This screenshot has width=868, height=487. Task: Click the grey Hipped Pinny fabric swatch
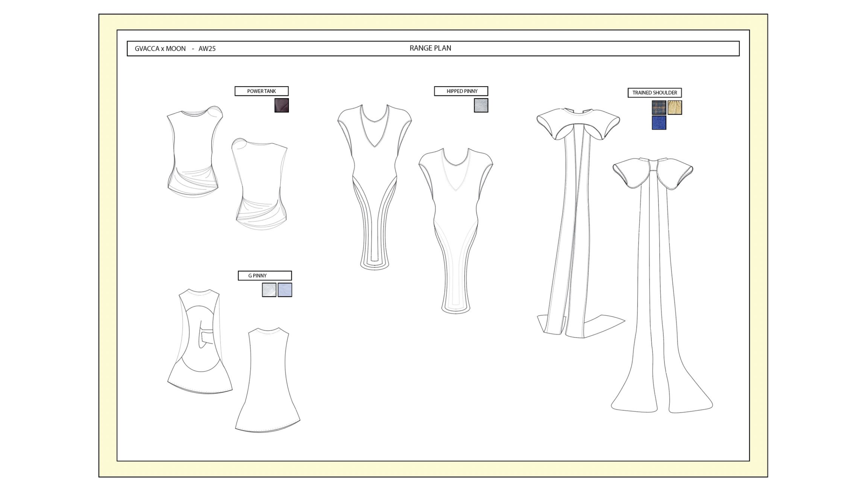[481, 105]
